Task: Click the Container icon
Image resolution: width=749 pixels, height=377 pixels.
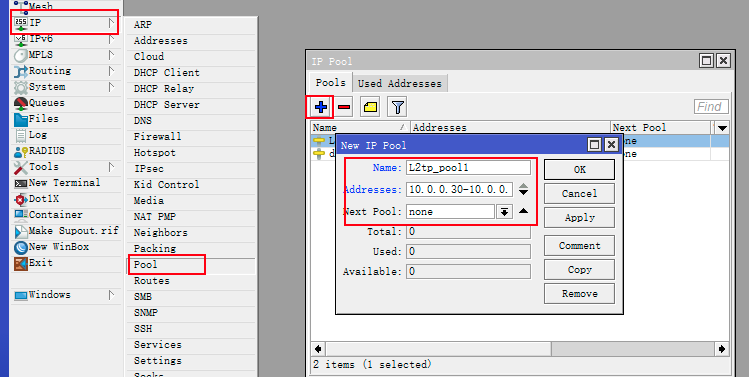Action: [x=21, y=215]
